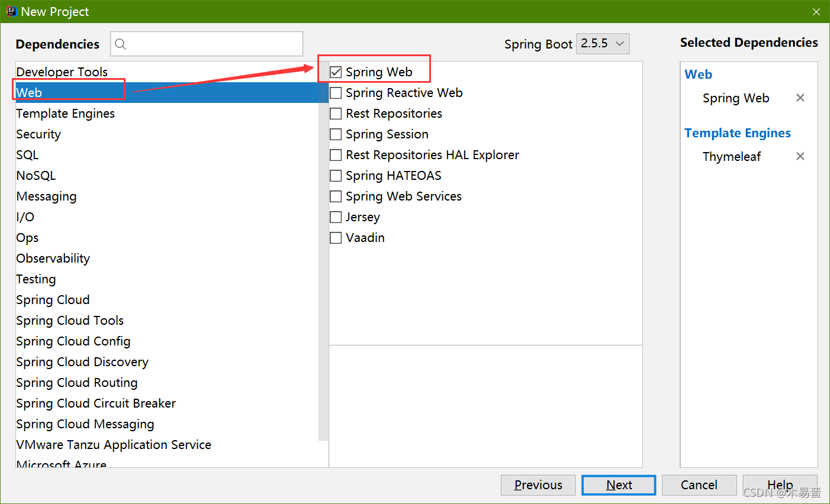Go back with the Previous button
The image size is (830, 504).
point(538,485)
